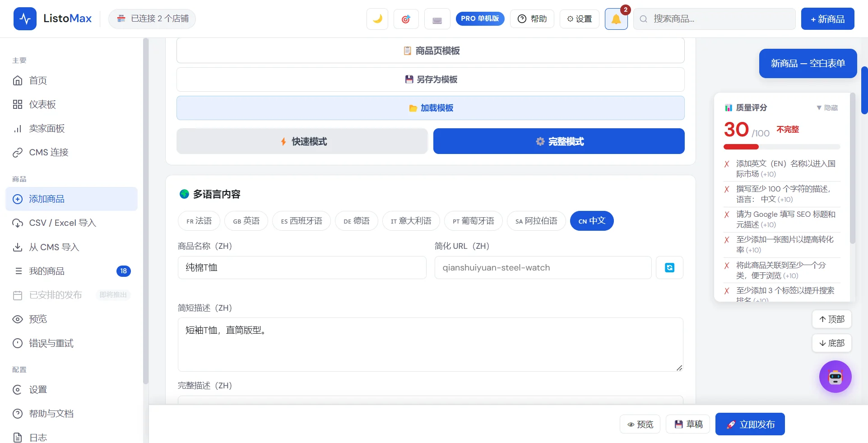Click the 商品名称 (ZH) input field
This screenshot has width=868, height=443.
(x=302, y=267)
